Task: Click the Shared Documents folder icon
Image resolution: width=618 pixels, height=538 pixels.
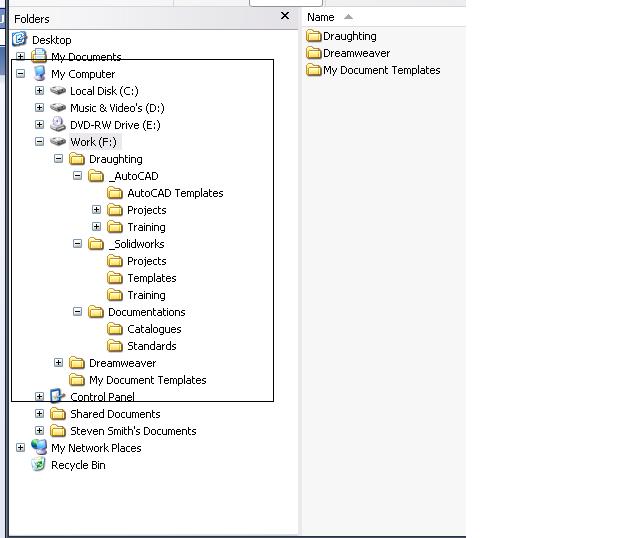Action: [x=58, y=414]
